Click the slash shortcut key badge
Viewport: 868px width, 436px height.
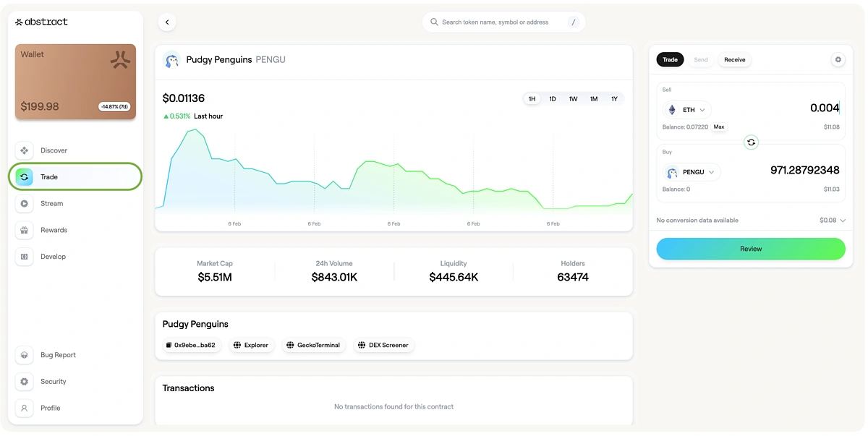574,22
